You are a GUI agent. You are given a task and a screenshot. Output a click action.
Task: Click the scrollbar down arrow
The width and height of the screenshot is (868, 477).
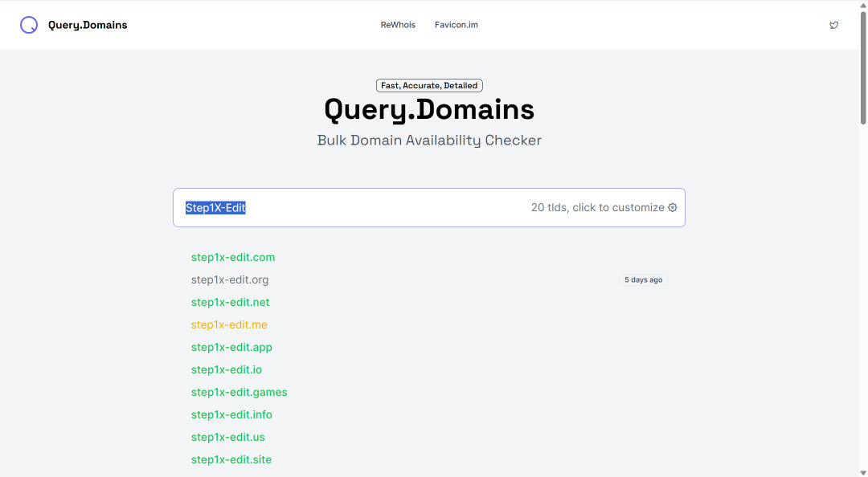point(863,472)
